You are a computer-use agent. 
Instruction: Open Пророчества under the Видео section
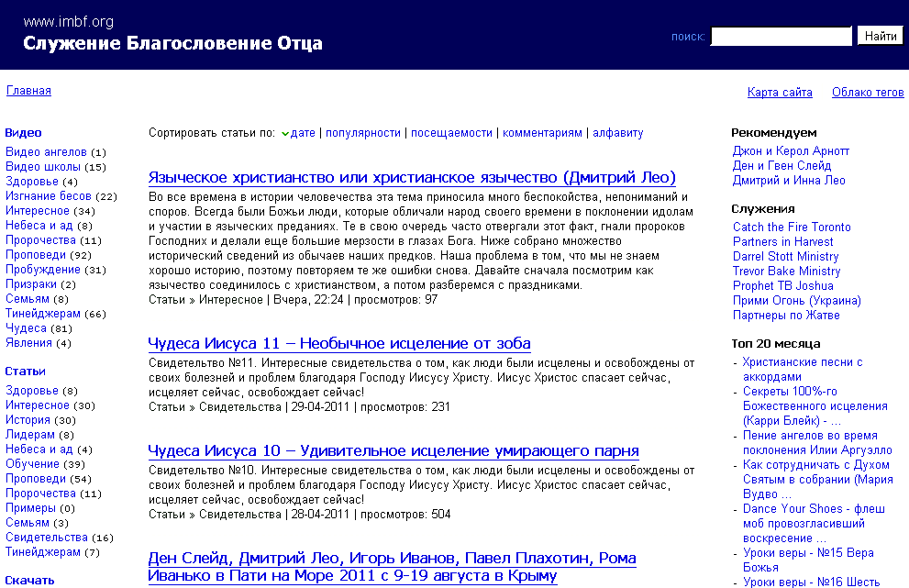(x=40, y=240)
